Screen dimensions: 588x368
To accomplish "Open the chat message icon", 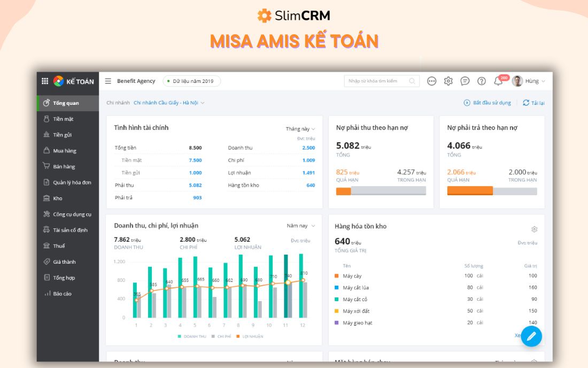I will point(465,81).
